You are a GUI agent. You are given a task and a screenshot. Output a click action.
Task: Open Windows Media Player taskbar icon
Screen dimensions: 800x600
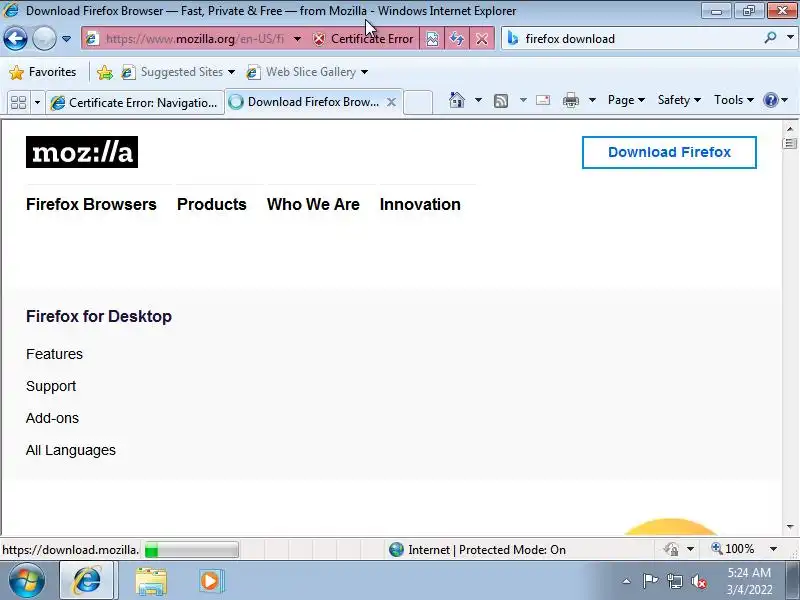point(210,581)
